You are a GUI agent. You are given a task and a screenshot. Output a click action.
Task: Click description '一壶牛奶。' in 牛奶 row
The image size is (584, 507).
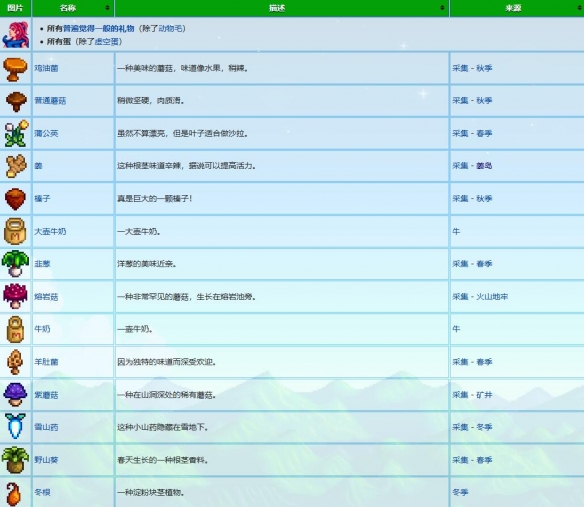pyautogui.click(x=134, y=329)
